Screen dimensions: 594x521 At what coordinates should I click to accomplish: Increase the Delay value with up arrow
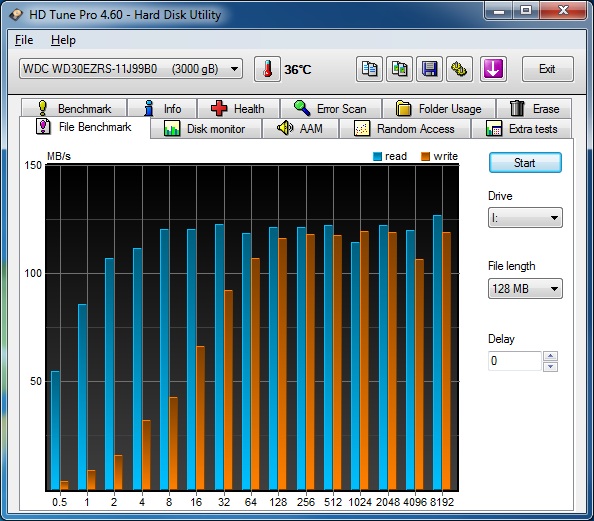550,356
